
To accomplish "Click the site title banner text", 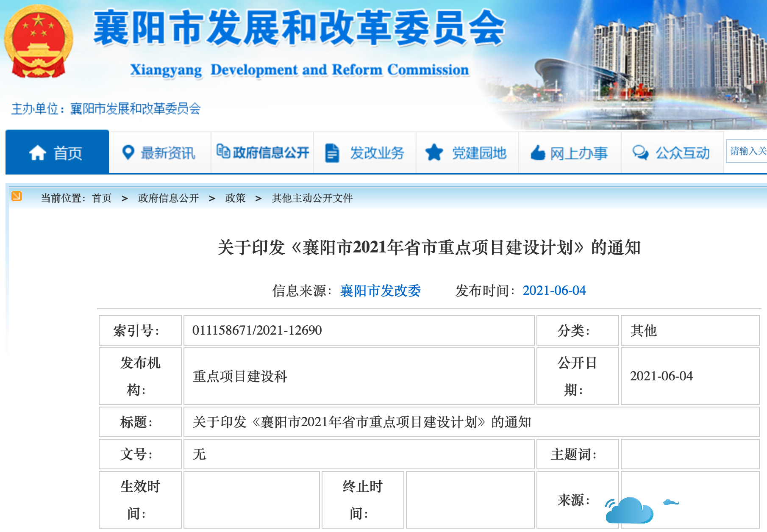I will [x=299, y=29].
